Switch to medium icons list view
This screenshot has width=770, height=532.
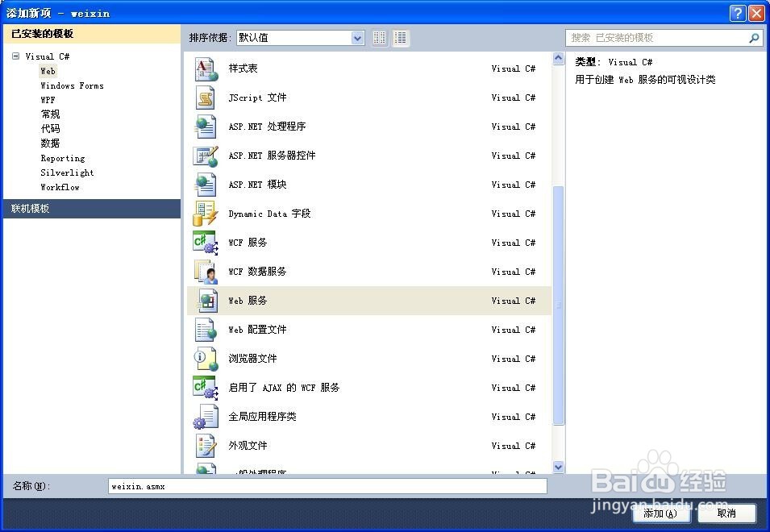click(x=400, y=38)
